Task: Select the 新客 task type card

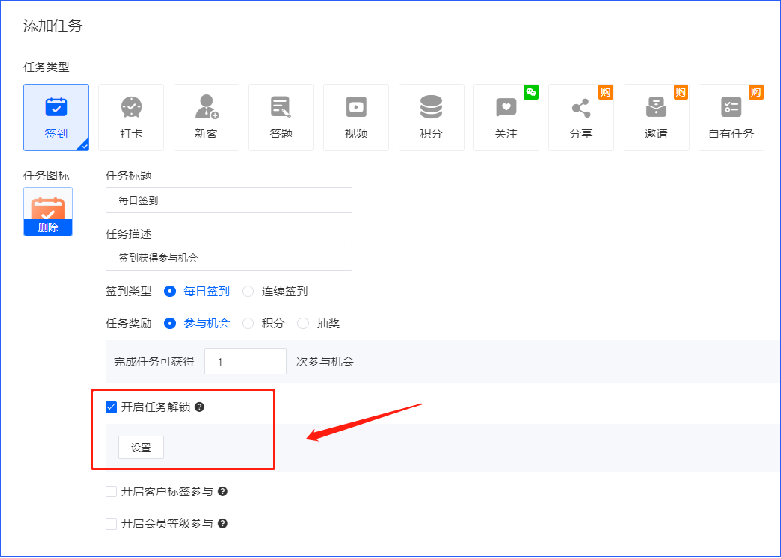Action: pyautogui.click(x=206, y=118)
